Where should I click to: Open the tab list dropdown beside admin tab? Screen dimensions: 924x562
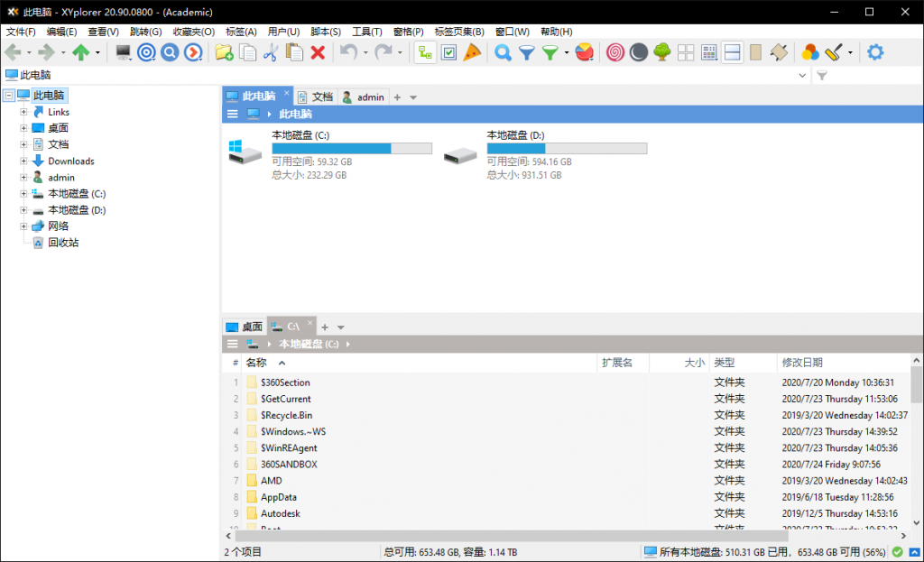click(413, 97)
